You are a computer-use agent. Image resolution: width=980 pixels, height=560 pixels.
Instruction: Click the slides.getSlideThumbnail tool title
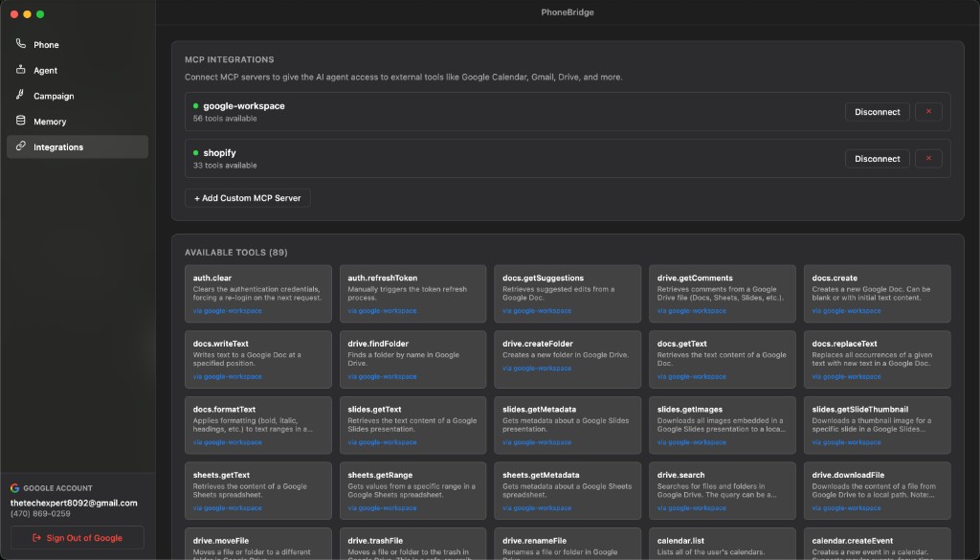[860, 410]
